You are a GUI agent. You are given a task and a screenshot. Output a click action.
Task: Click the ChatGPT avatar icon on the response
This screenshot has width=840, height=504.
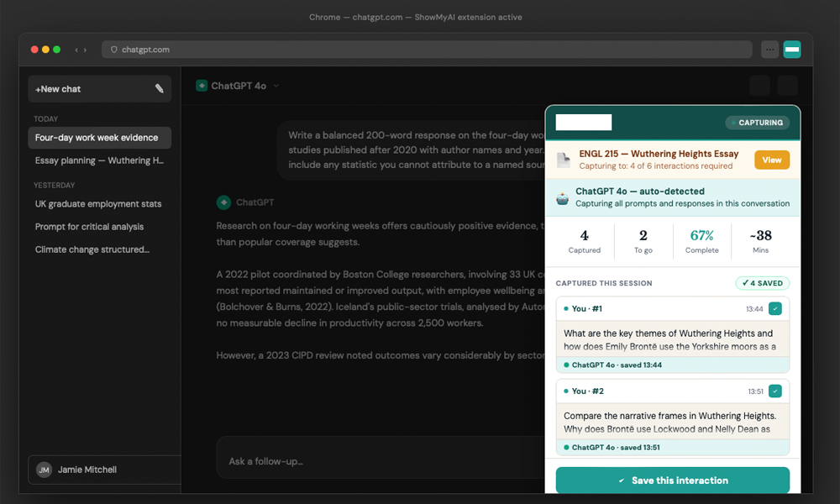(x=224, y=202)
